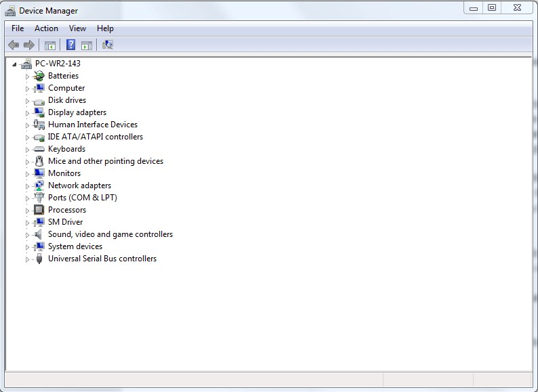The image size is (538, 392).
Task: Expand the SM Driver node arrow
Action: point(28,223)
